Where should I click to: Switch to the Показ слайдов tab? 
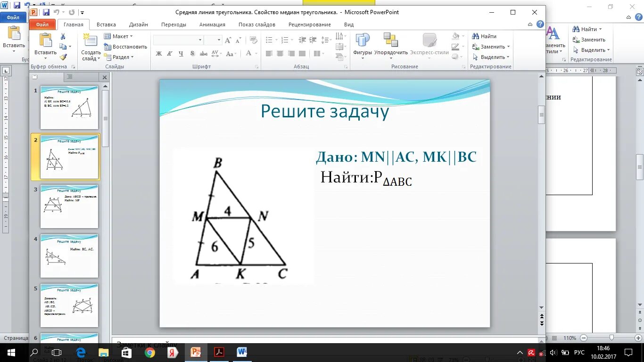(256, 25)
